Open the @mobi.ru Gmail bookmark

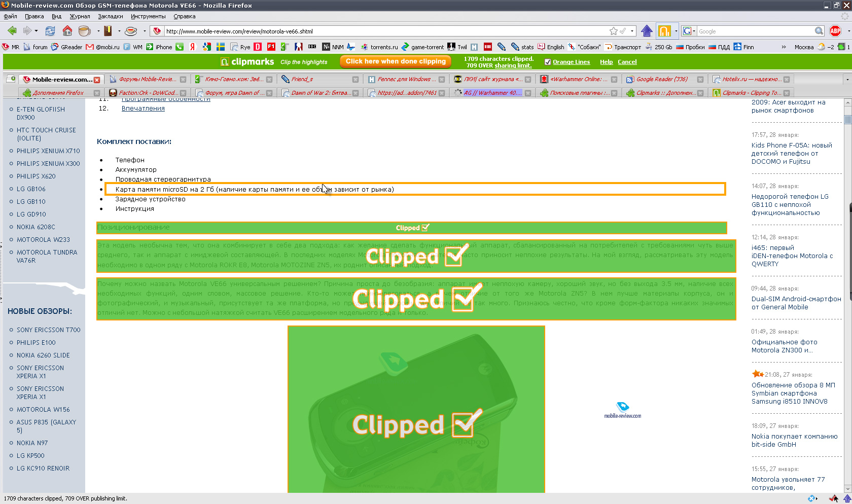pos(103,47)
